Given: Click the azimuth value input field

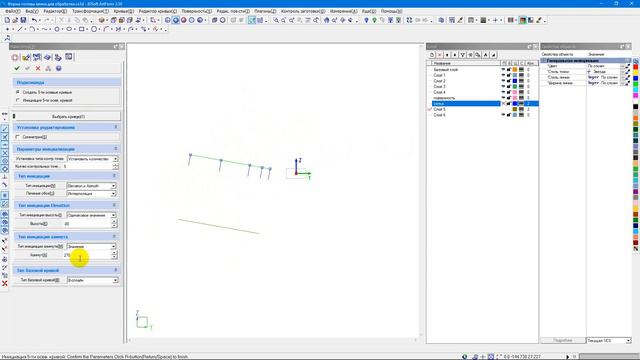Looking at the screenshot, I should (87, 255).
